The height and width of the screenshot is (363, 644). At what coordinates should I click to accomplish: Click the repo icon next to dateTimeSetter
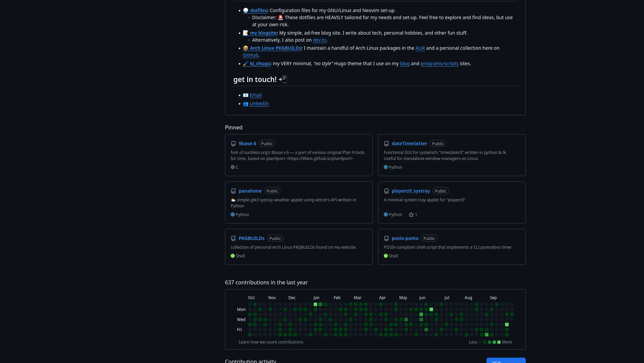tap(386, 144)
